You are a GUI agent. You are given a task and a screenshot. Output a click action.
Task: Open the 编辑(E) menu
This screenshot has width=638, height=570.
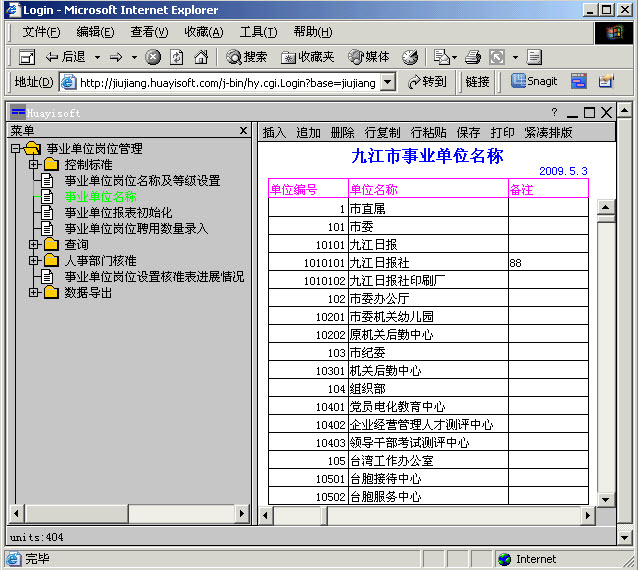pos(95,32)
